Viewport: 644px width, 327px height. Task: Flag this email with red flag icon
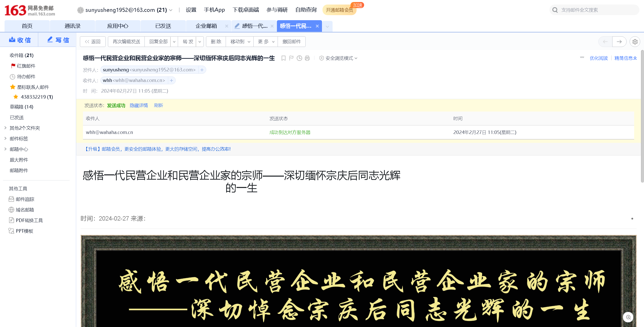(x=291, y=58)
